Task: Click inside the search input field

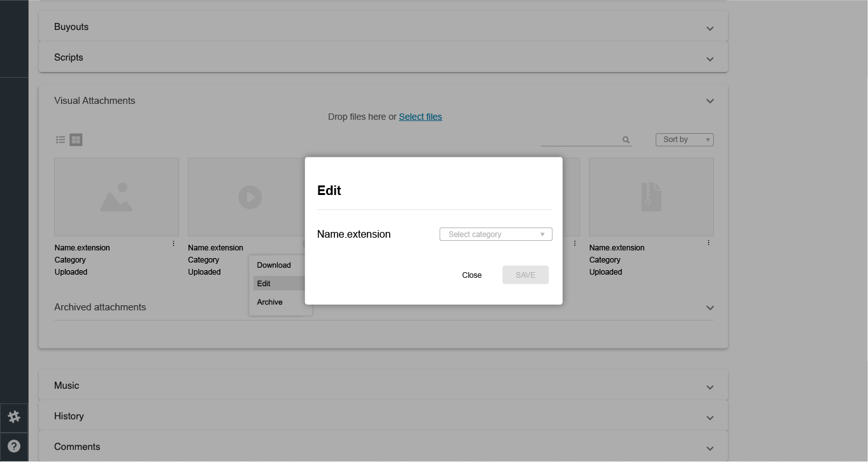Action: pos(580,140)
